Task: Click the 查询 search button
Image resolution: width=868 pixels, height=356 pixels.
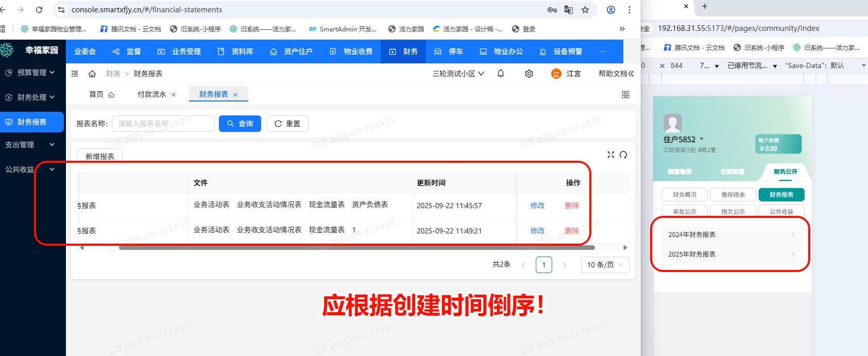Action: (x=240, y=124)
